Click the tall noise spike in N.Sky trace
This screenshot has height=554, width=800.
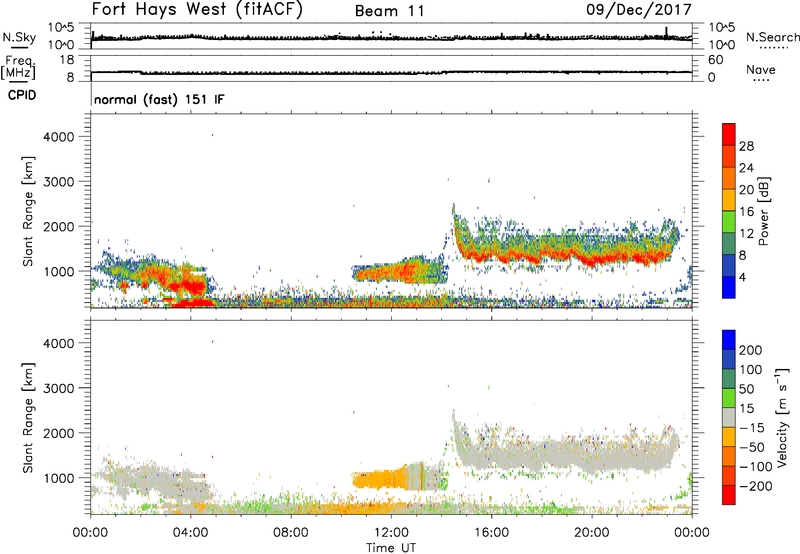(x=666, y=32)
